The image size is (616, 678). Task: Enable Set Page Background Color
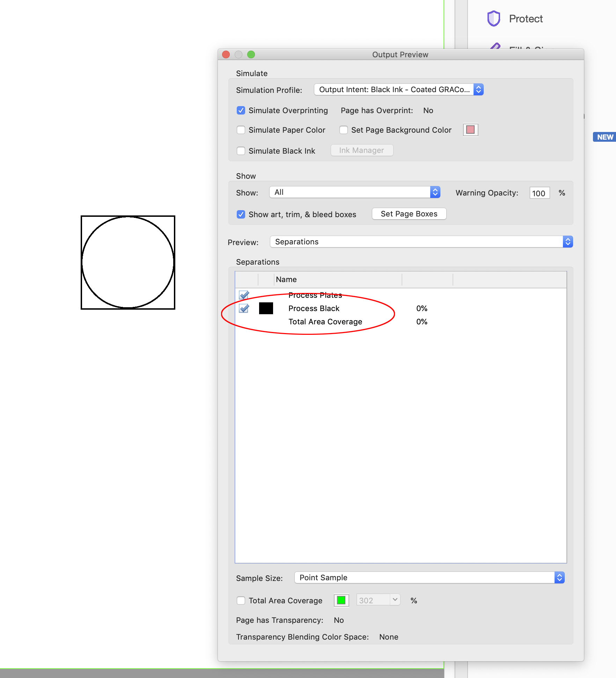click(344, 130)
